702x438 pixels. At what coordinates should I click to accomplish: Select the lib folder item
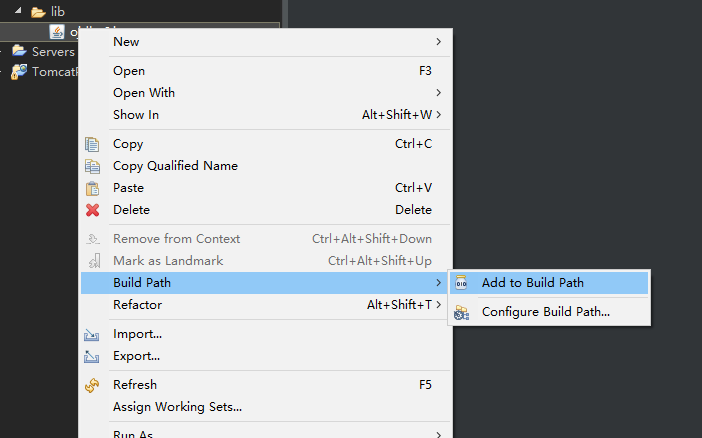point(56,12)
